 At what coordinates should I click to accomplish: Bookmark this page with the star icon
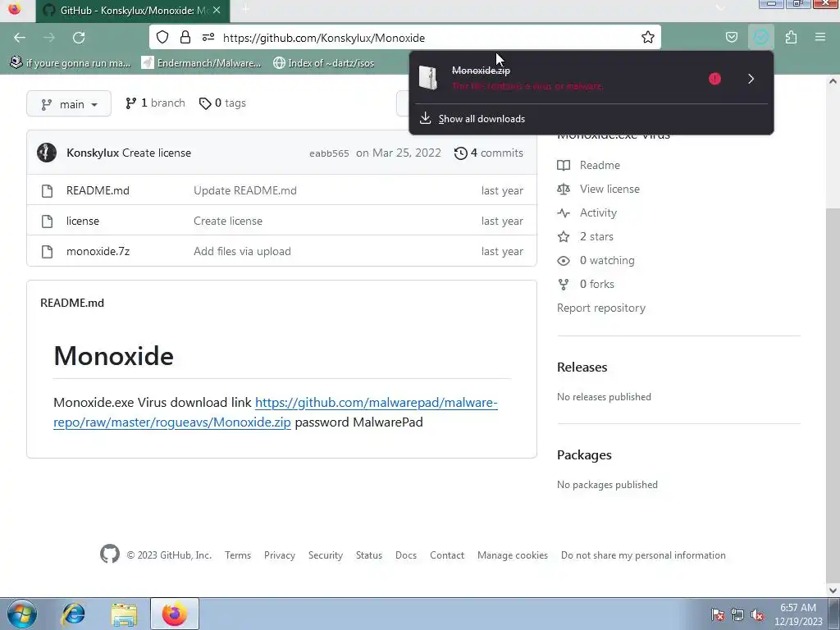tap(648, 37)
